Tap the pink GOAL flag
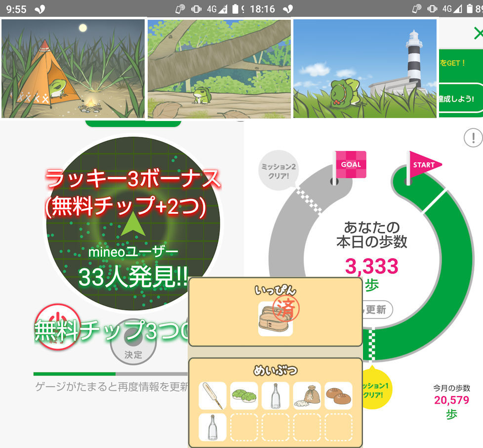 [x=351, y=165]
